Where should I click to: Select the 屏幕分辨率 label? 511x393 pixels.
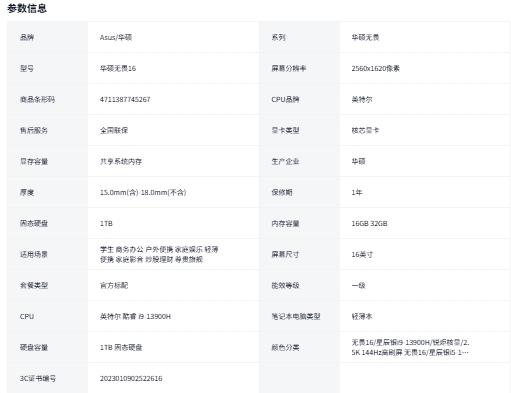coord(289,68)
